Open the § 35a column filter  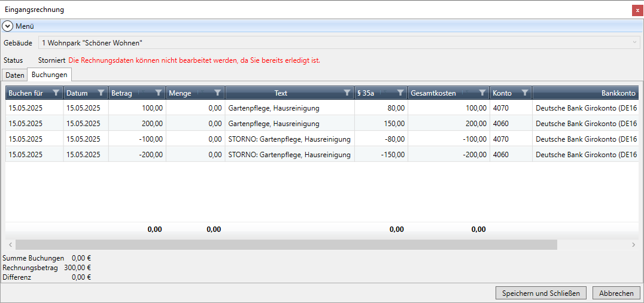(400, 93)
